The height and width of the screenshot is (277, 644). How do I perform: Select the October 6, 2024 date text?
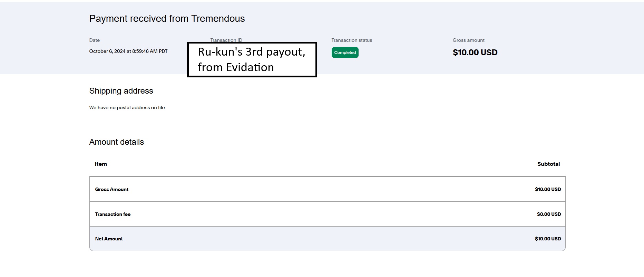[x=128, y=51]
